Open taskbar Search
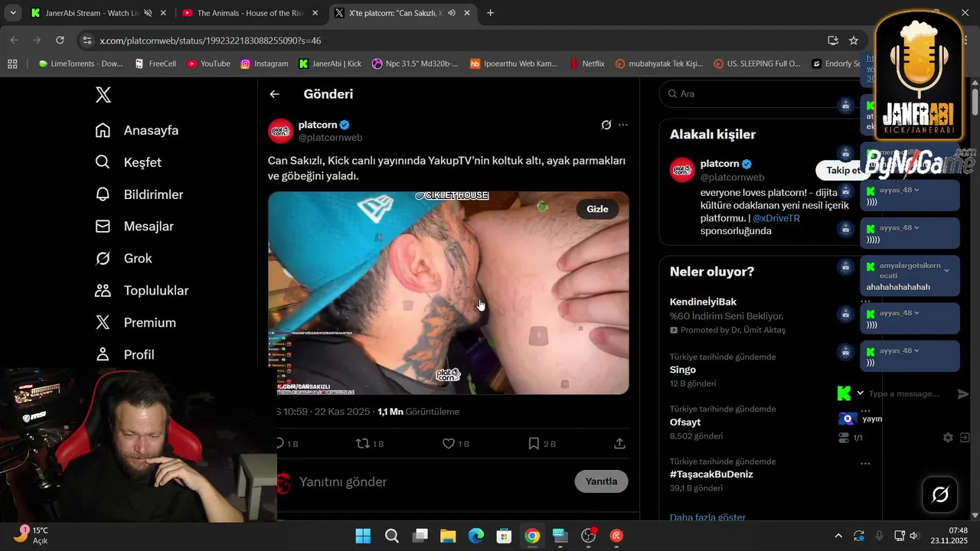The height and width of the screenshot is (551, 980). click(391, 536)
